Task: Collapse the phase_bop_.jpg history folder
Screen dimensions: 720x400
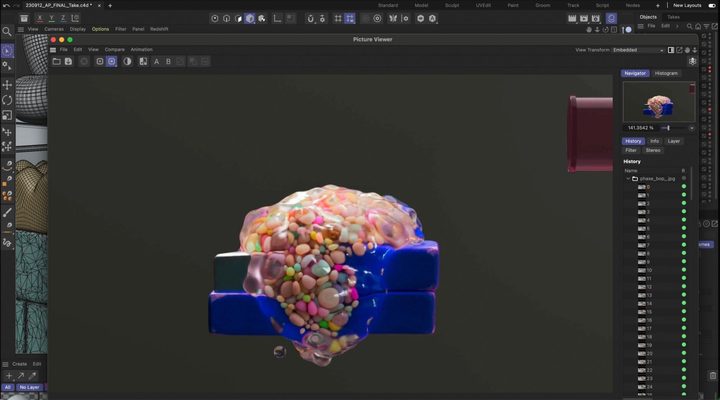Action: click(x=628, y=178)
